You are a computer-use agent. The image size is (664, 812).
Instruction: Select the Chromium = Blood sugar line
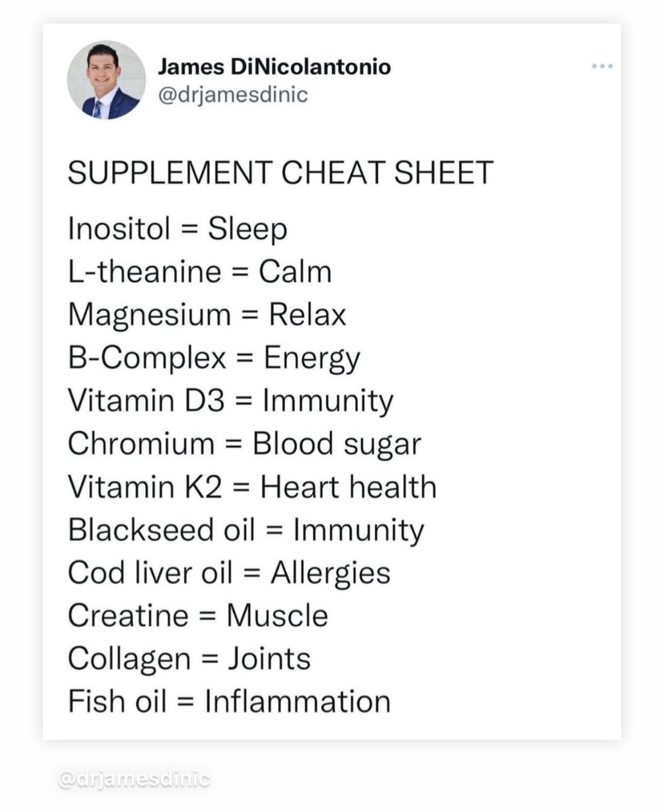point(244,444)
